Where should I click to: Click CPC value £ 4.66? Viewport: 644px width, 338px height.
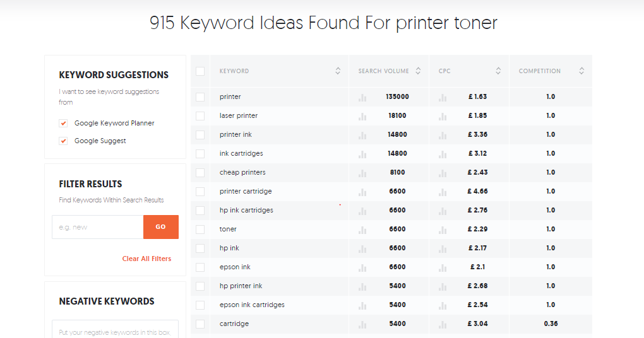(x=477, y=191)
